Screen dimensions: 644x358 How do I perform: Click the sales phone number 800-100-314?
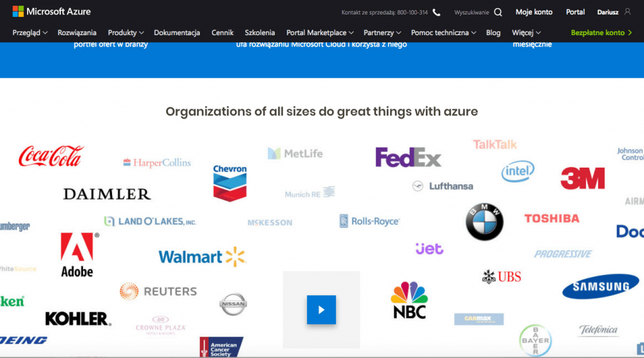413,13
